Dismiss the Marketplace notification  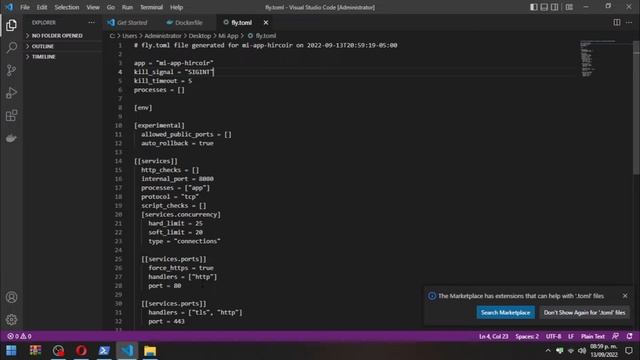pyautogui.click(x=625, y=296)
